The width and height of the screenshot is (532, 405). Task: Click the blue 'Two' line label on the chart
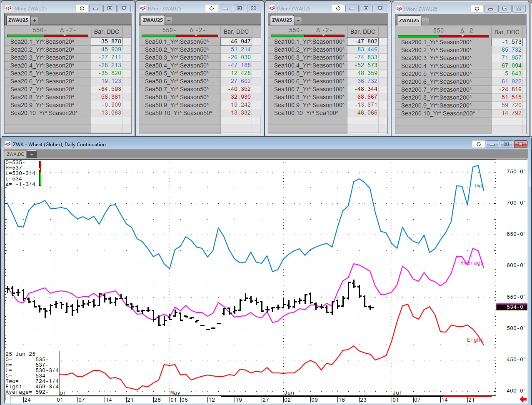coord(479,186)
